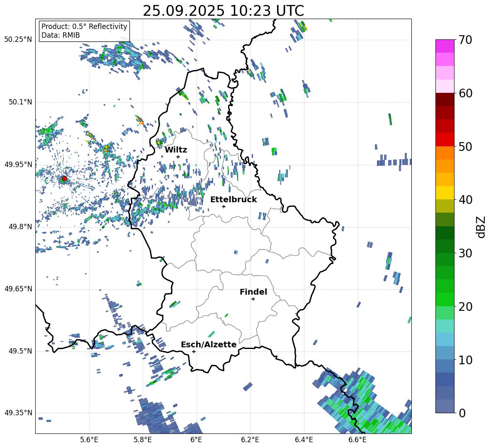The height and width of the screenshot is (448, 491).
Task: Click the 49.35°N latitude label
Action: (x=18, y=413)
